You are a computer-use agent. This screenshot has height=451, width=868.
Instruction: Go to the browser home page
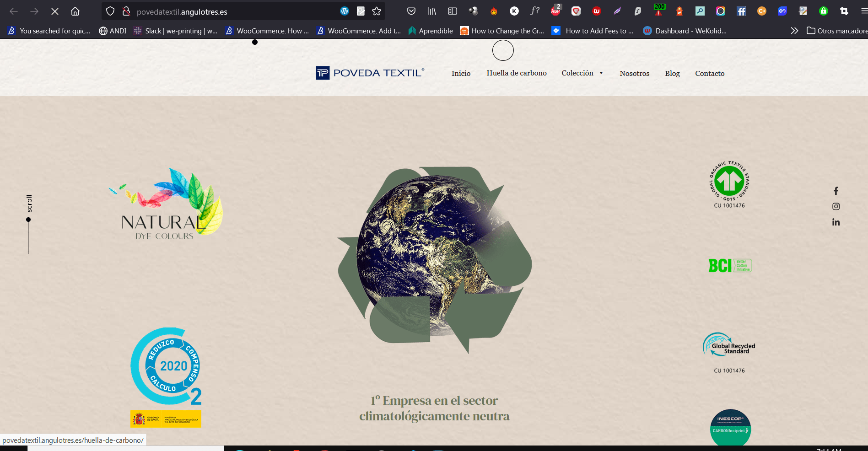point(75,11)
